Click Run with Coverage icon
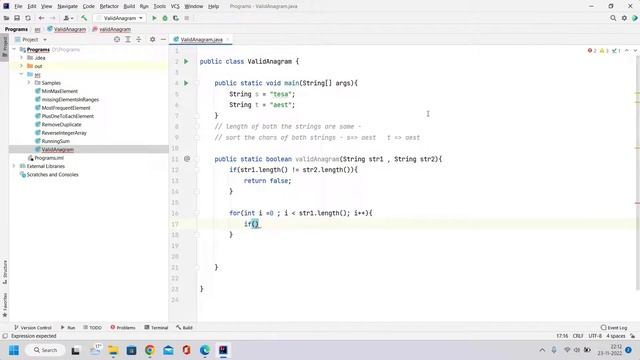640x360 pixels. point(176,18)
